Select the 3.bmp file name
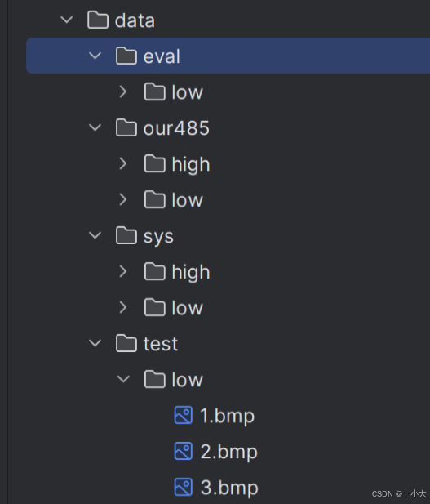Screen dimensions: 430x504 click(229, 488)
